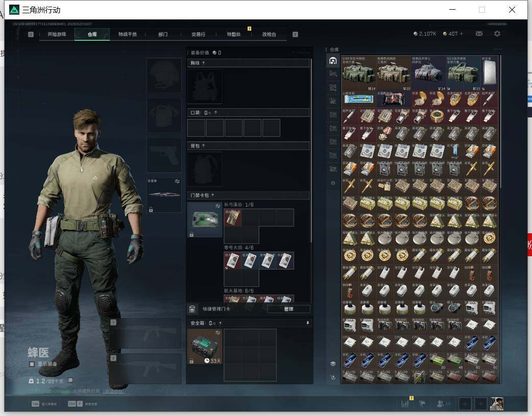Click the right nav arrow key icon
This screenshot has width=532, height=416.
[x=295, y=34]
